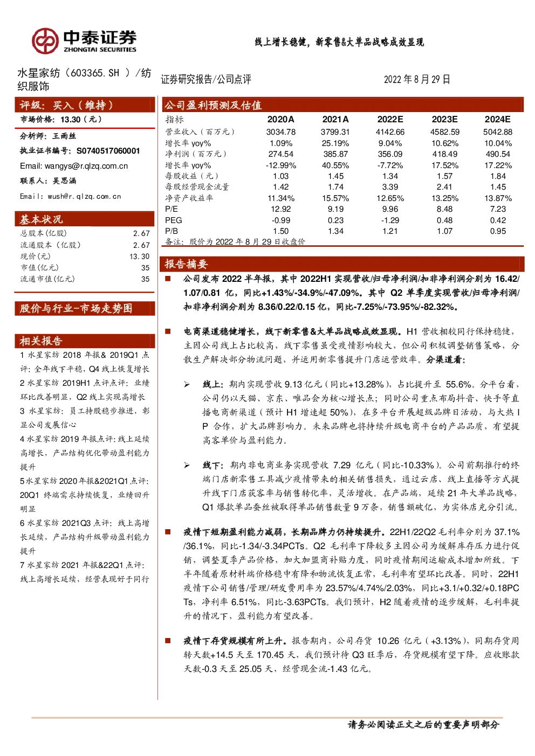Screen dimensions: 535x756
Task: Select revenue cell 5042.88
Action: (498, 132)
